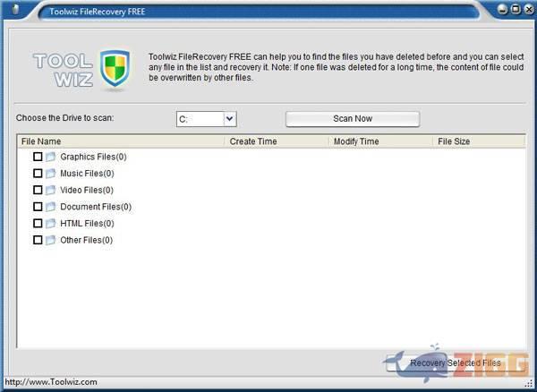This screenshot has width=537, height=392.
Task: Select the HTML Files(0) label
Action: pos(88,224)
